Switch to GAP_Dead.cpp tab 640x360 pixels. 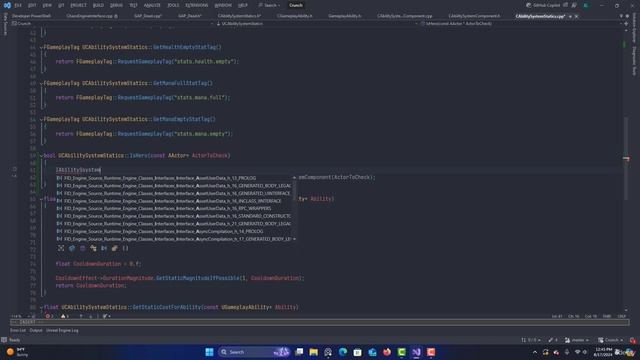[x=148, y=16]
